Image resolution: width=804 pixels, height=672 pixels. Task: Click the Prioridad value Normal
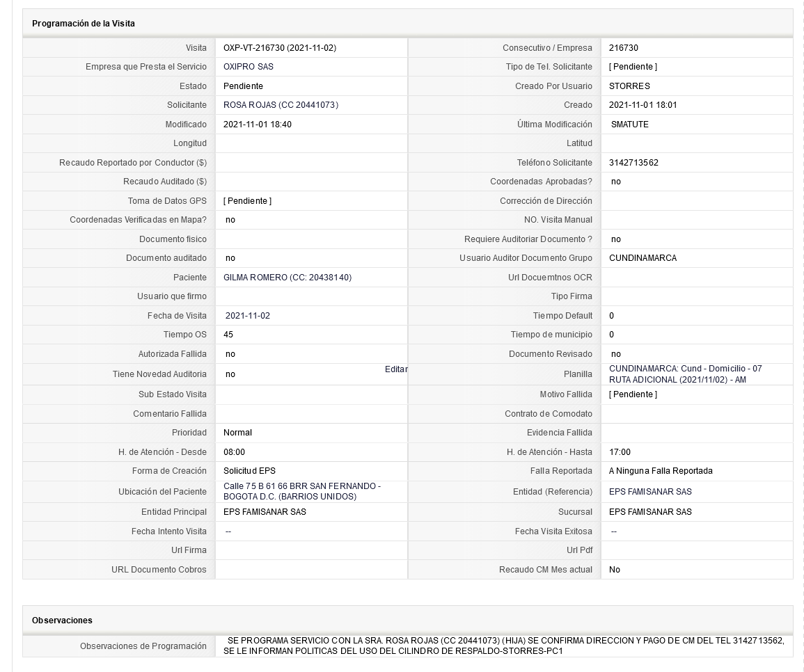pyautogui.click(x=237, y=433)
